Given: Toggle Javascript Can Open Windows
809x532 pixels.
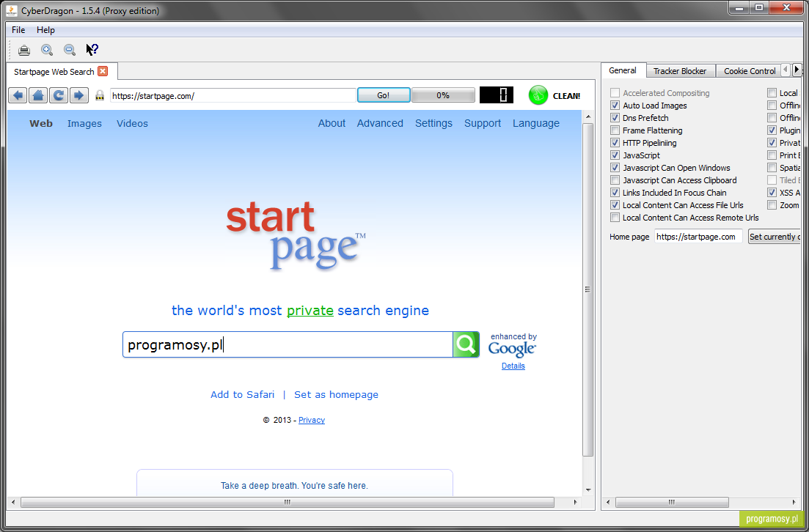Looking at the screenshot, I should (615, 168).
